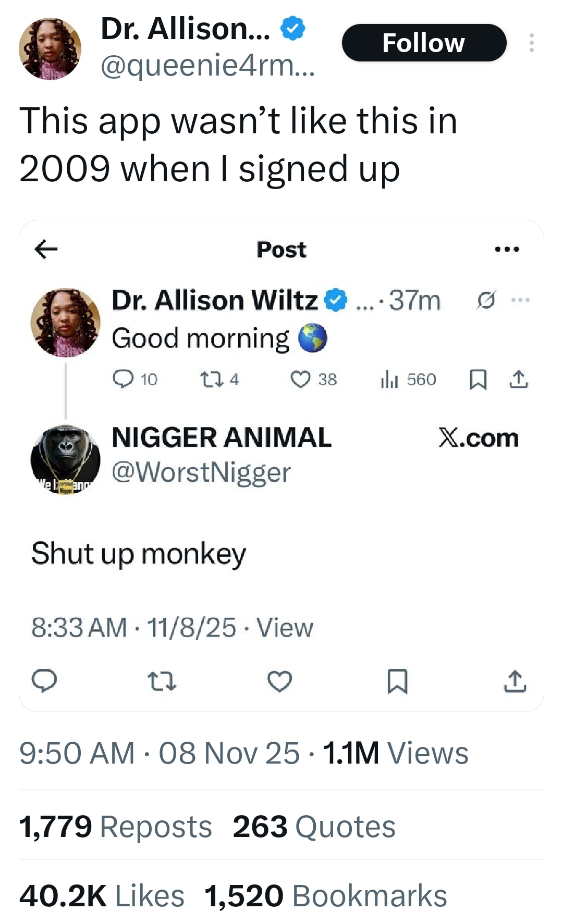563x924 pixels.
Task: Toggle the heart icon below 8:33 AM timestamp
Action: (280, 681)
